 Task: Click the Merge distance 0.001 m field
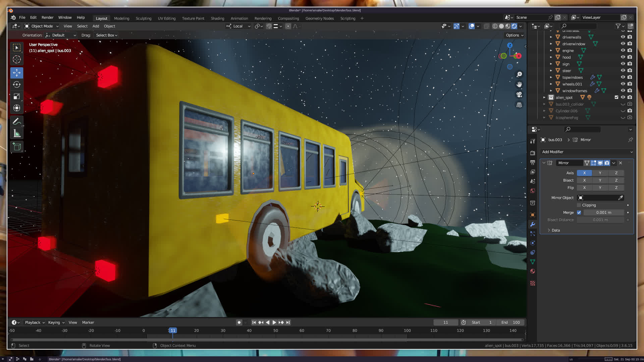[603, 213]
